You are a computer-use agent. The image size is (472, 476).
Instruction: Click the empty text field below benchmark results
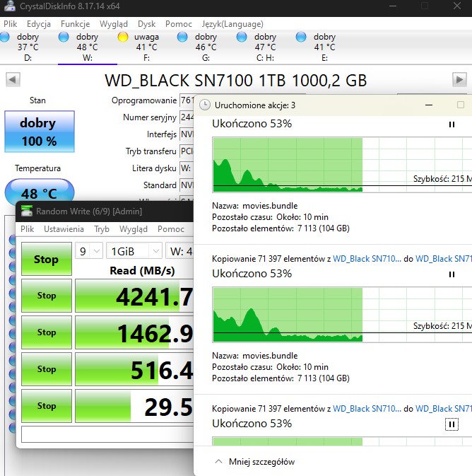[x=106, y=434]
